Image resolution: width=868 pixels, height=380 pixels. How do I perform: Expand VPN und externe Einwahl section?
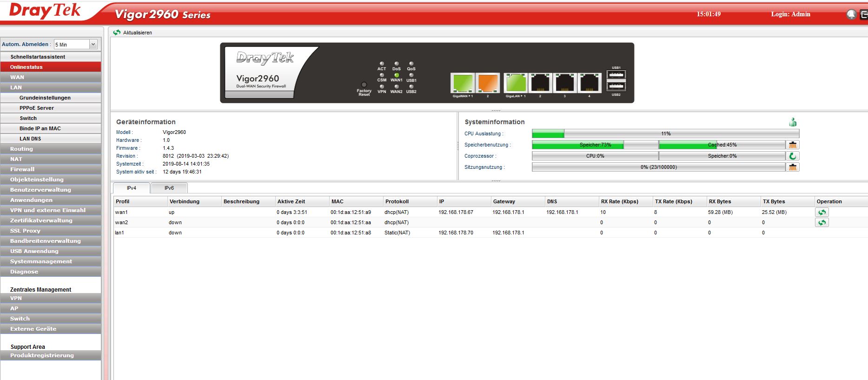(x=51, y=210)
